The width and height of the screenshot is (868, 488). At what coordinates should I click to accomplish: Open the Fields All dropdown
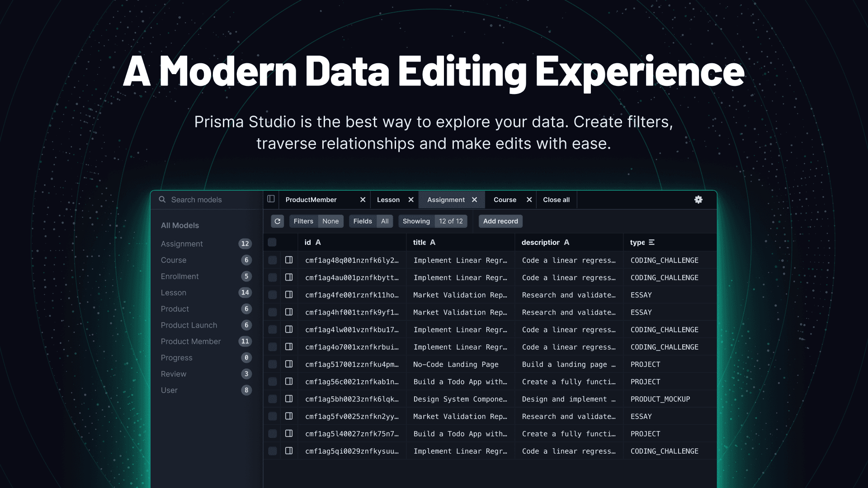[x=371, y=221]
